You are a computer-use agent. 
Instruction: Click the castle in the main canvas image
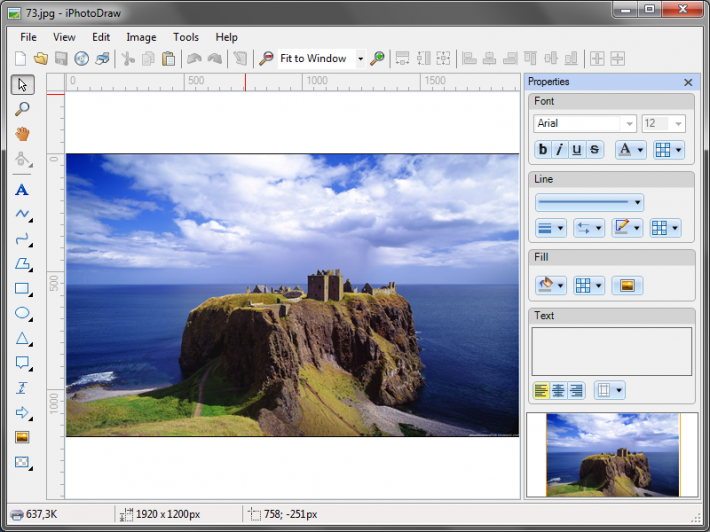325,285
